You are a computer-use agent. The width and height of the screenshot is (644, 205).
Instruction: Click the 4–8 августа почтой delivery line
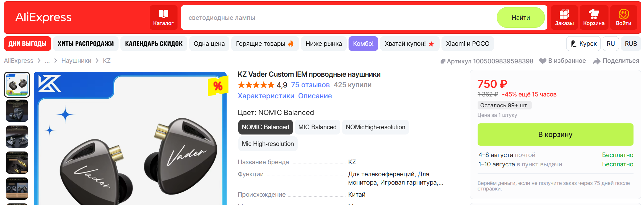507,155
